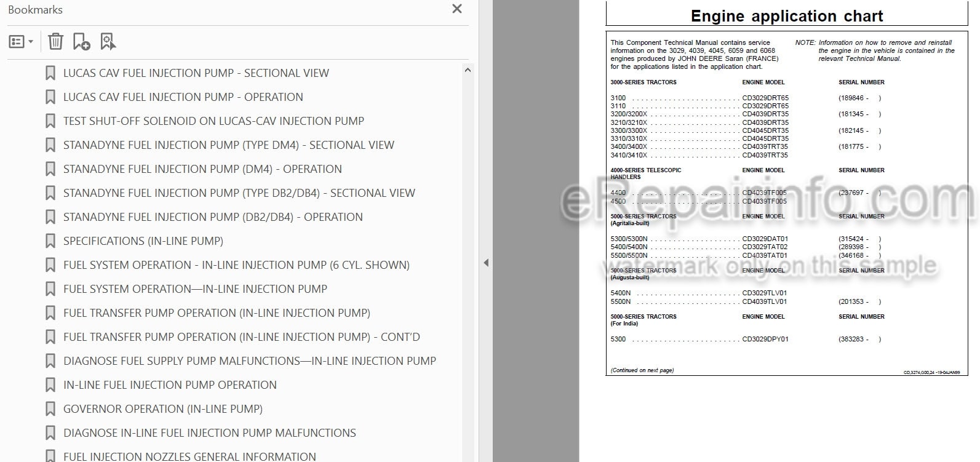Click engine model CD4039TLV01 for 5500N
The width and height of the screenshot is (980, 462).
click(765, 301)
